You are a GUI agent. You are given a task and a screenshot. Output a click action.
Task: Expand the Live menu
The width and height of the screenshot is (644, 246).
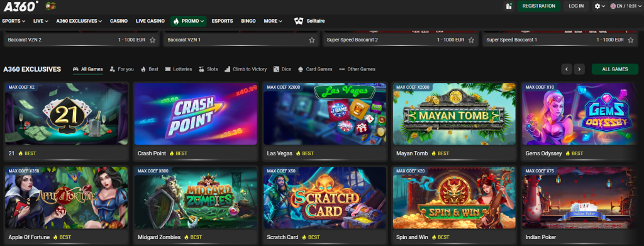click(x=41, y=21)
